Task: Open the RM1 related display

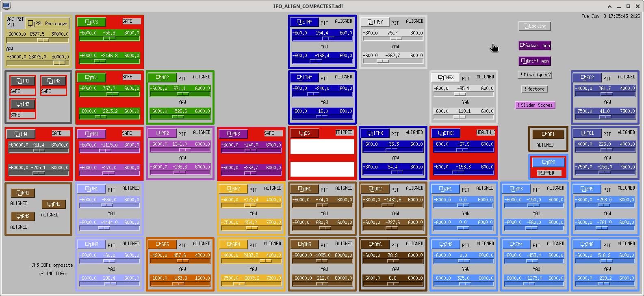Action: (23, 193)
